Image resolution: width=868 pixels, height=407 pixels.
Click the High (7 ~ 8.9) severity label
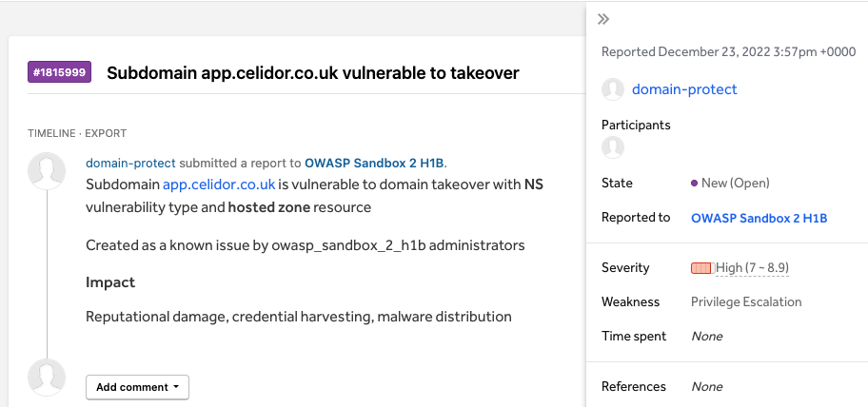752,267
